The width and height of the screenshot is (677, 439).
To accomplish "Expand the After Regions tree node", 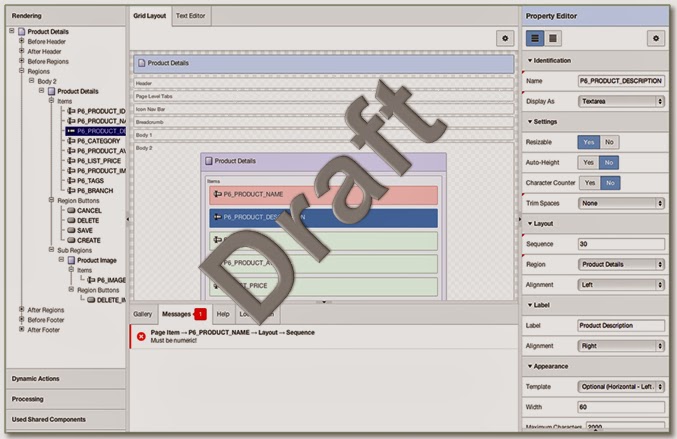I will click(x=22, y=310).
